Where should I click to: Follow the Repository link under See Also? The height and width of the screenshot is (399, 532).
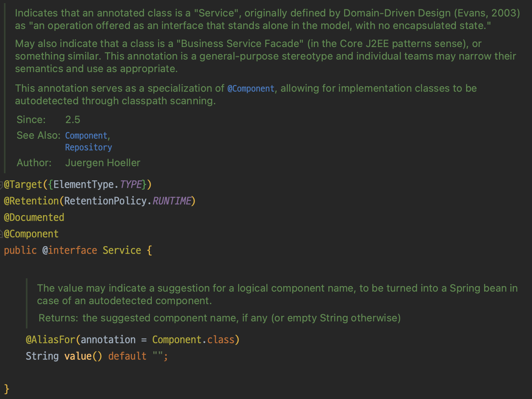click(x=89, y=147)
